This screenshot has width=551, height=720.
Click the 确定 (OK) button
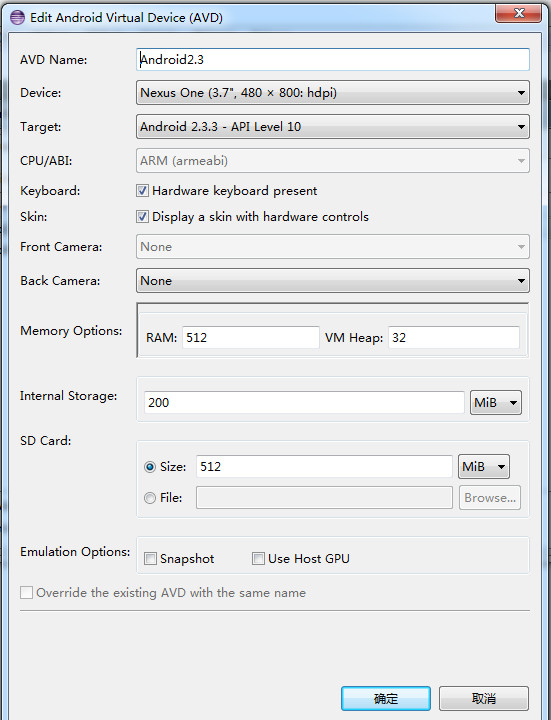coord(386,698)
